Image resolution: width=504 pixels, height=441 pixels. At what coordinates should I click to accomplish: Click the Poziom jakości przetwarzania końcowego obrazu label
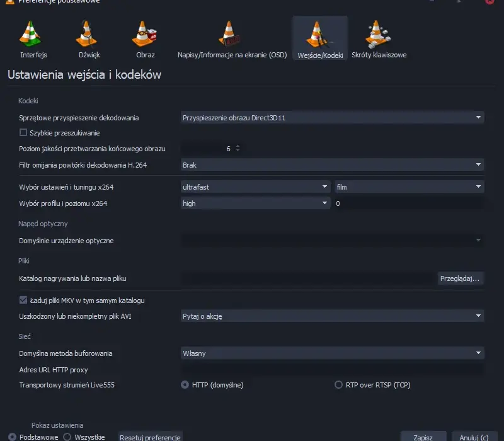[x=92, y=149]
